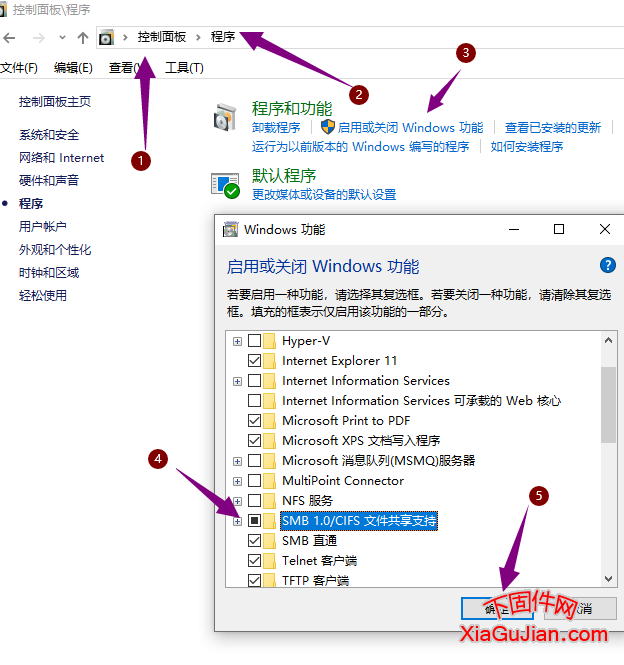Check the MultiPoint Connector box
The width and height of the screenshot is (624, 665).
254,481
